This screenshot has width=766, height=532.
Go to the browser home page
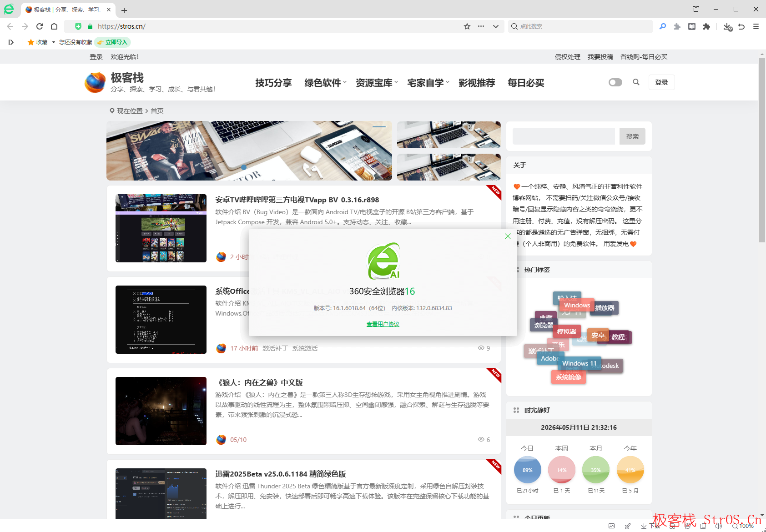(54, 26)
